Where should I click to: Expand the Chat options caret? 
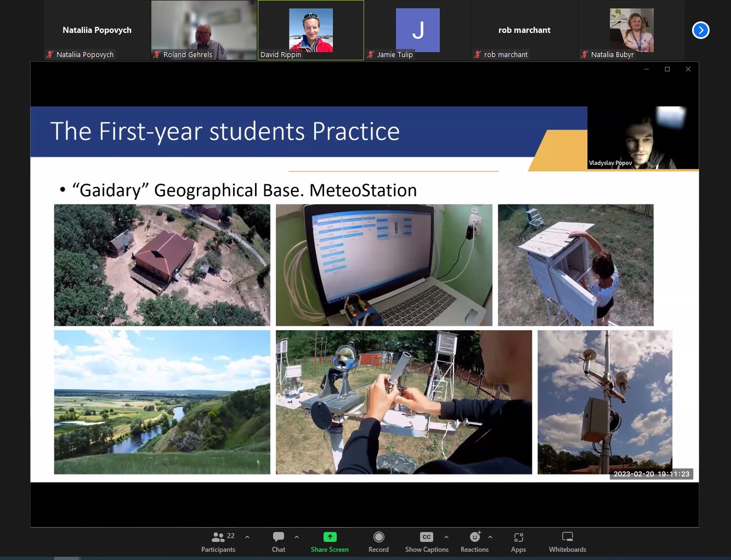coord(297,537)
